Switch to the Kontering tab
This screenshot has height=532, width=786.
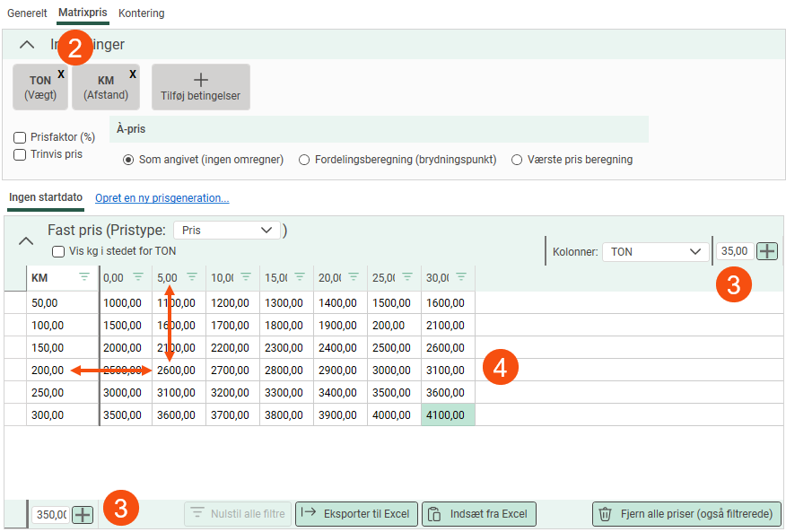(x=141, y=13)
